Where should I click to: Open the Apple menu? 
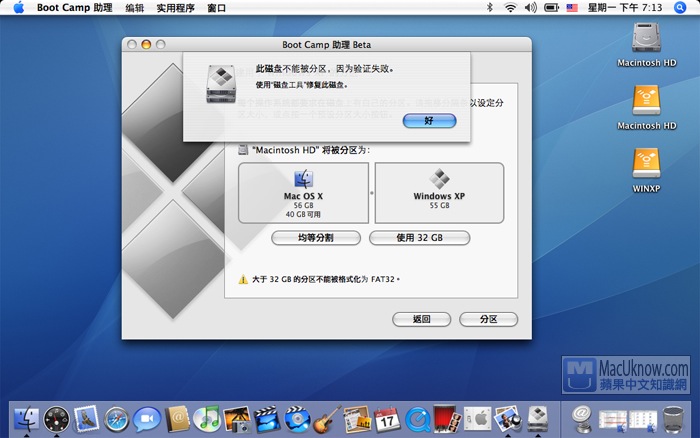tap(19, 8)
